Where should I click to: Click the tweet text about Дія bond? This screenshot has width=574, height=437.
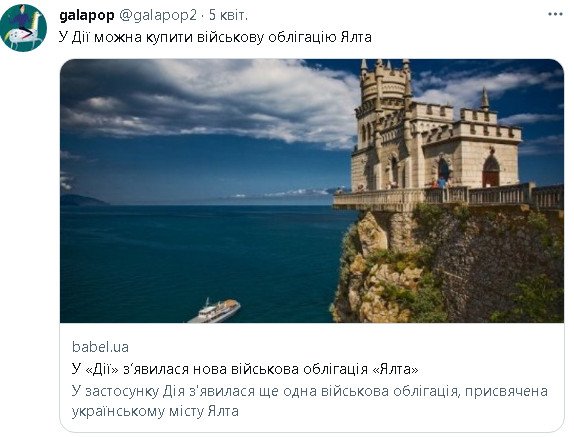click(215, 37)
